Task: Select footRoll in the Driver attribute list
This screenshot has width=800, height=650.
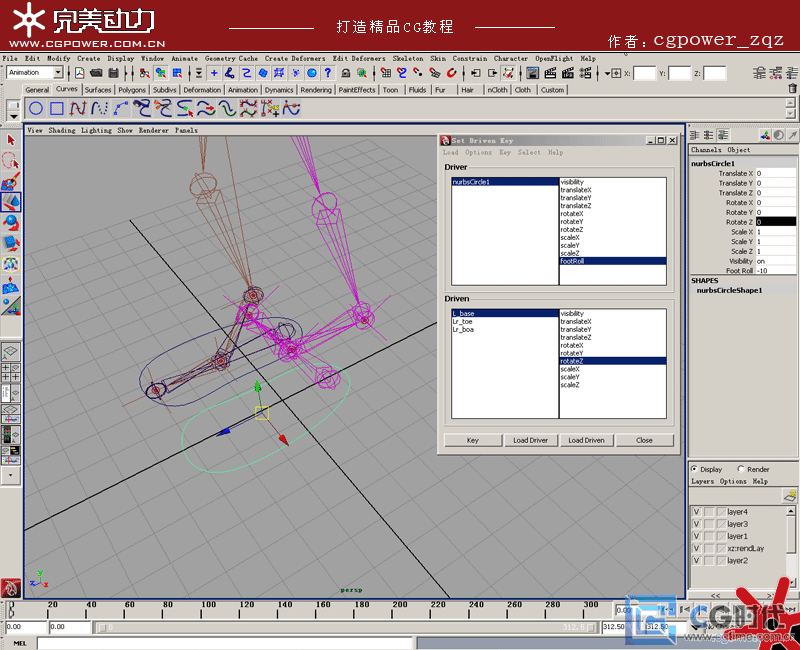Action: pyautogui.click(x=613, y=261)
